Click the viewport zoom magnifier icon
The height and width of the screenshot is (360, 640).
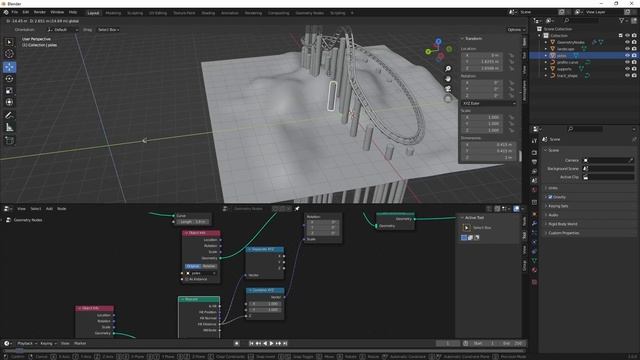[x=448, y=69]
